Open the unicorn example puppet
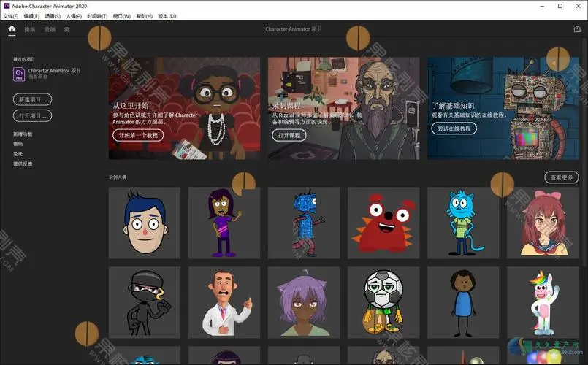 click(542, 301)
